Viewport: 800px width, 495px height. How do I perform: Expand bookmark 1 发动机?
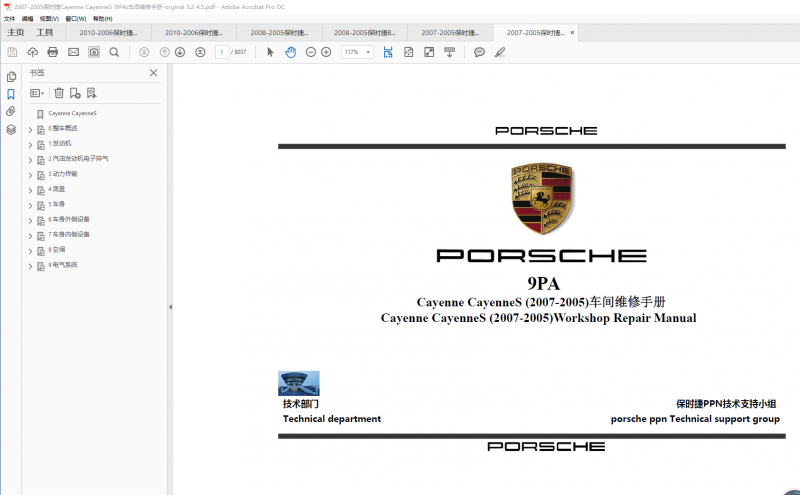tap(30, 145)
